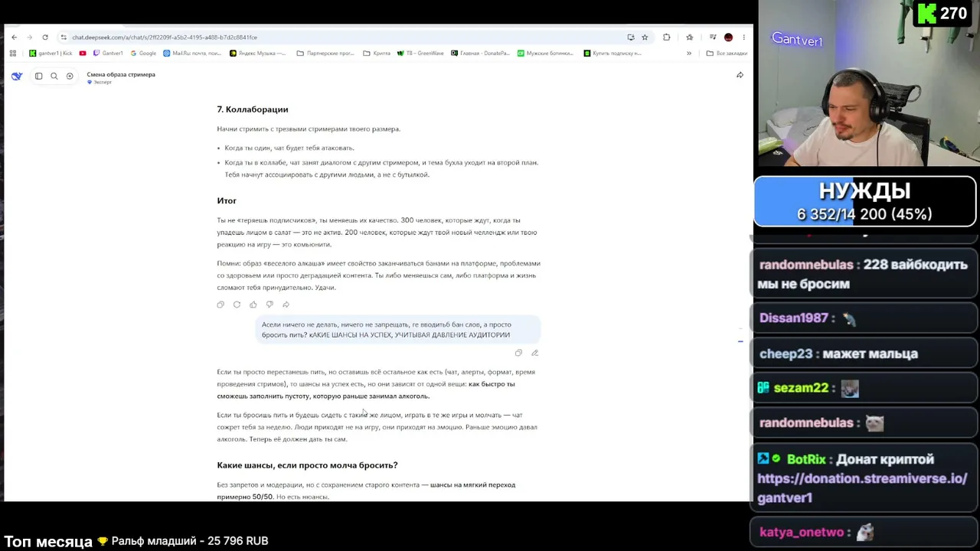Regenerate the assistant's response

pyautogui.click(x=237, y=305)
